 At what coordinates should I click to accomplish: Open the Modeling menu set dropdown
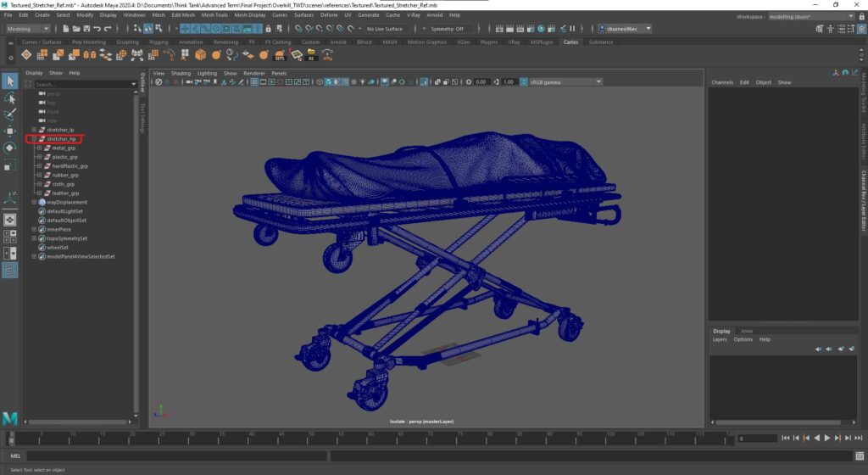click(28, 29)
